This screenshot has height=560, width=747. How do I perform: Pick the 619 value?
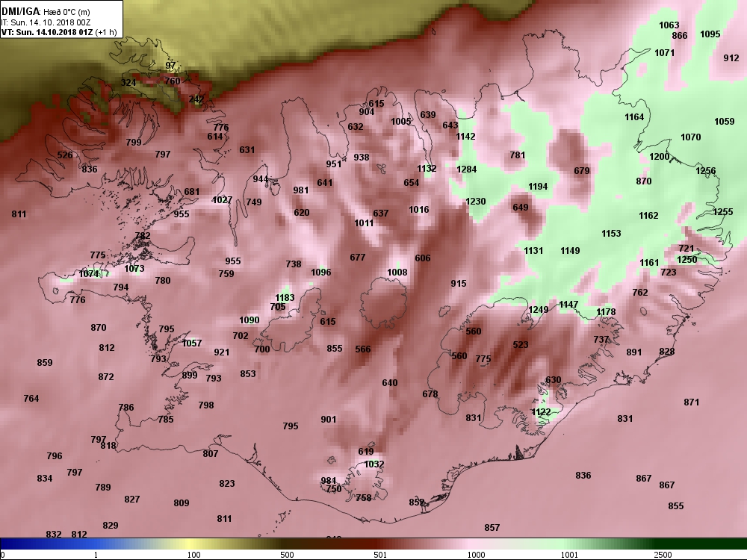tap(366, 452)
